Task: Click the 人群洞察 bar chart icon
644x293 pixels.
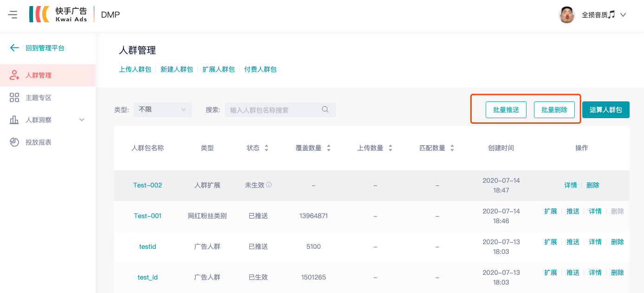Action: pos(14,120)
